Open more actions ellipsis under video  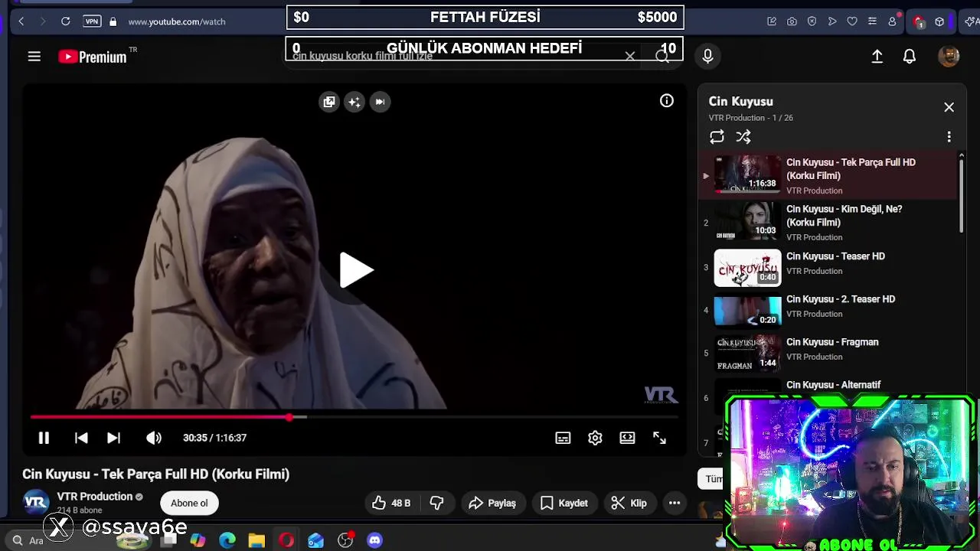coord(675,503)
